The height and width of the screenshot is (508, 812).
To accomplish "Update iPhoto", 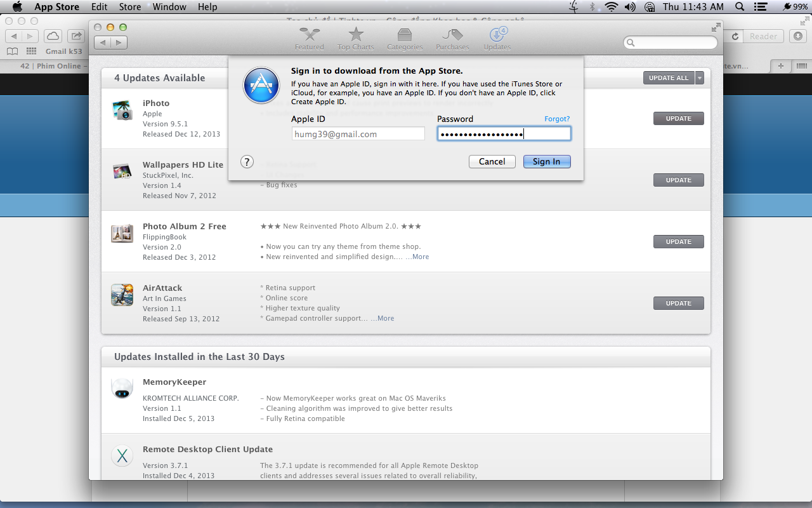I will click(678, 119).
